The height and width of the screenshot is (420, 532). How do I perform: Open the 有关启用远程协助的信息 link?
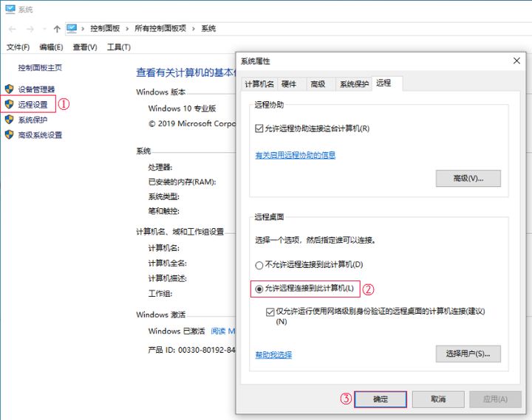click(x=295, y=156)
